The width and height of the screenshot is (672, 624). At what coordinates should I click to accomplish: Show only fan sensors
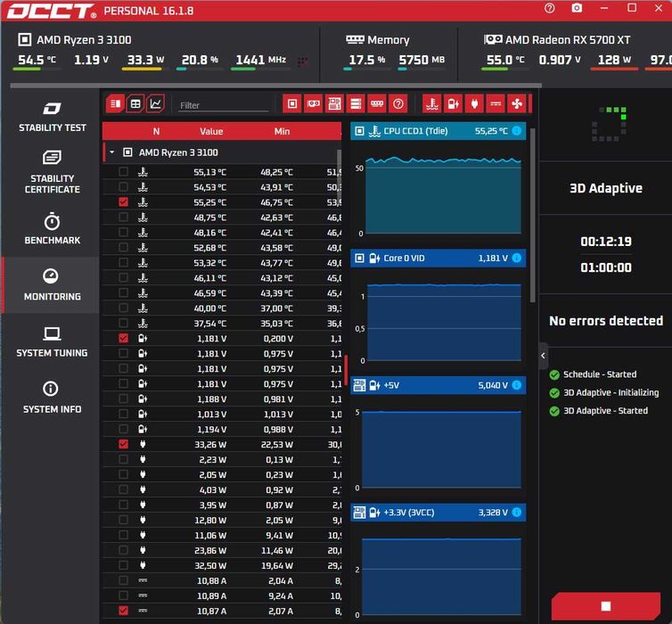(x=517, y=103)
